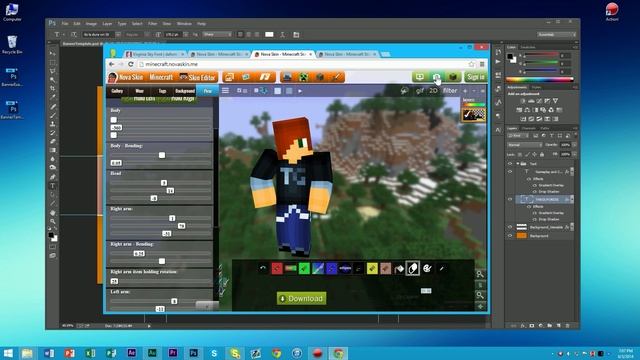The height and width of the screenshot is (360, 640).
Task: Select the eraser tool in skin editor toolbar
Action: (413, 269)
